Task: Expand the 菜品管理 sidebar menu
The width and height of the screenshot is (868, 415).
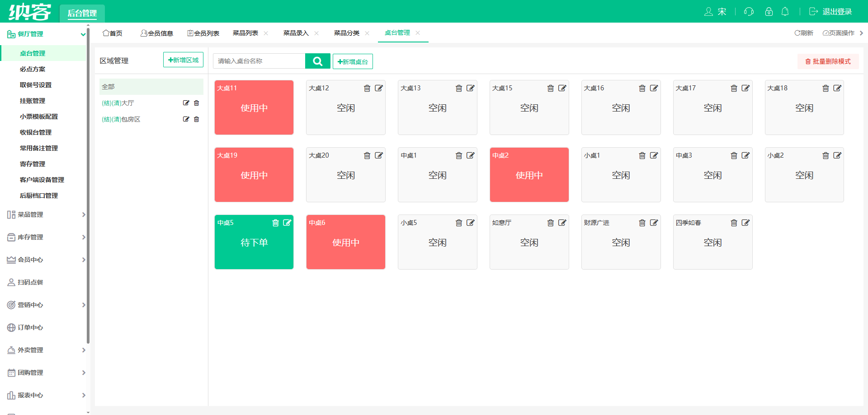Action: click(x=84, y=214)
